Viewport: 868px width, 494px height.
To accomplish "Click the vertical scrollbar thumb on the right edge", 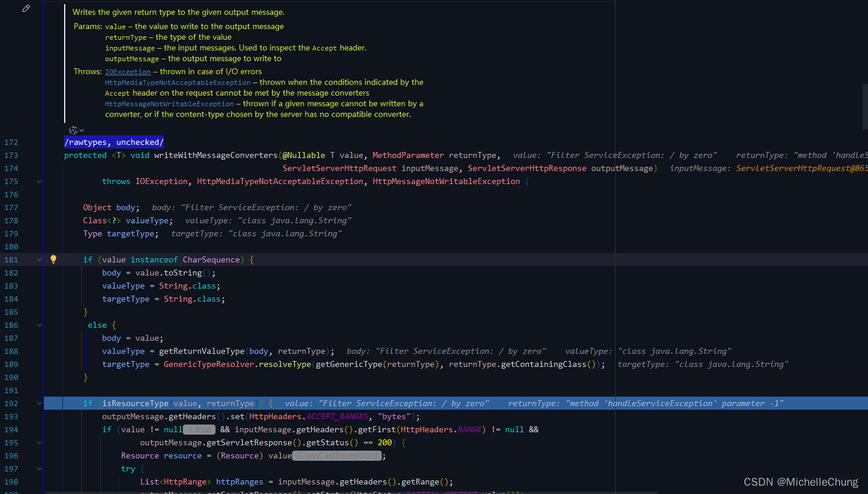I will click(x=865, y=107).
